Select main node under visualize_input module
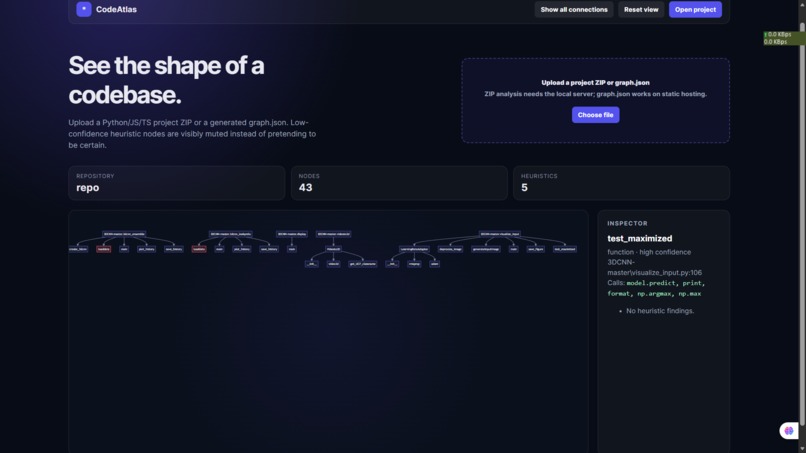This screenshot has height=453, width=806. pos(514,249)
